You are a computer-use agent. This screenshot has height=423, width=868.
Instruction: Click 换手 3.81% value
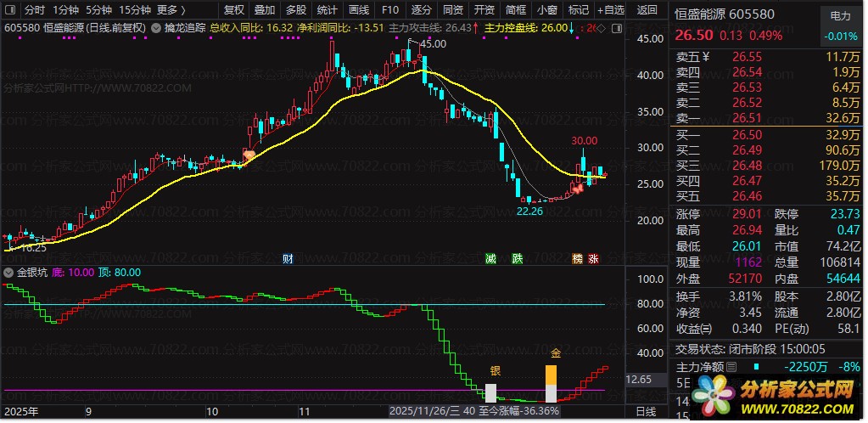pyautogui.click(x=746, y=296)
